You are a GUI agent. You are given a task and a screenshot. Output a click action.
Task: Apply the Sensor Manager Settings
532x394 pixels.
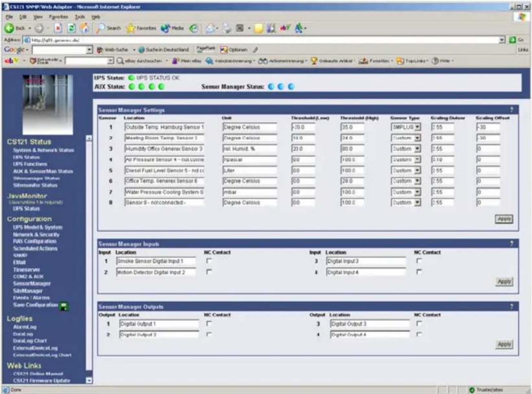coord(504,219)
